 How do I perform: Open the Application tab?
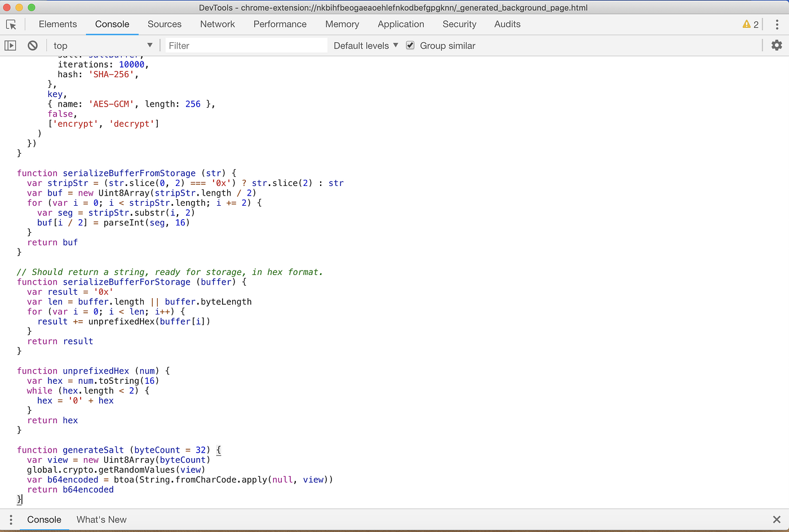[x=401, y=24]
